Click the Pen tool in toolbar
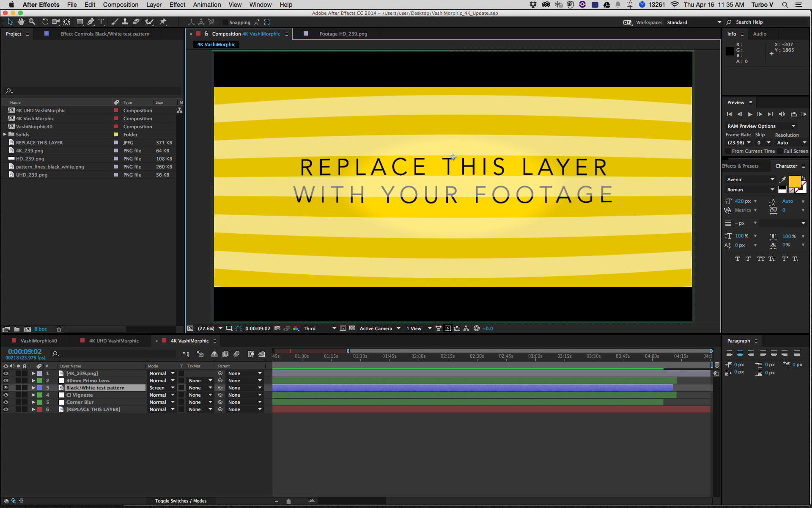Viewport: 812px width, 508px height. pyautogui.click(x=91, y=22)
